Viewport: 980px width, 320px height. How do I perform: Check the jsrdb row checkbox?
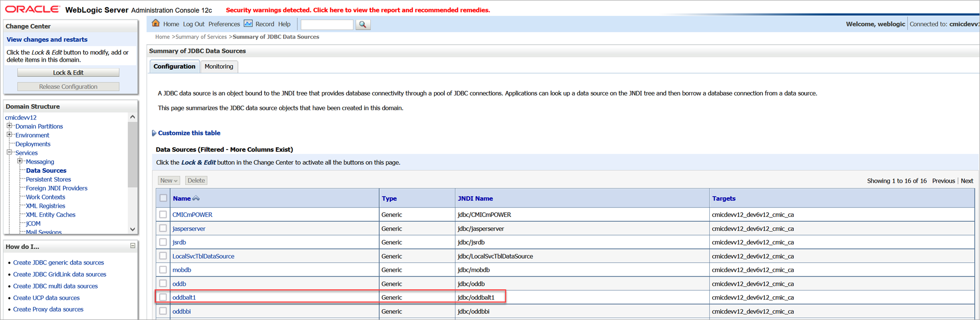tap(163, 242)
